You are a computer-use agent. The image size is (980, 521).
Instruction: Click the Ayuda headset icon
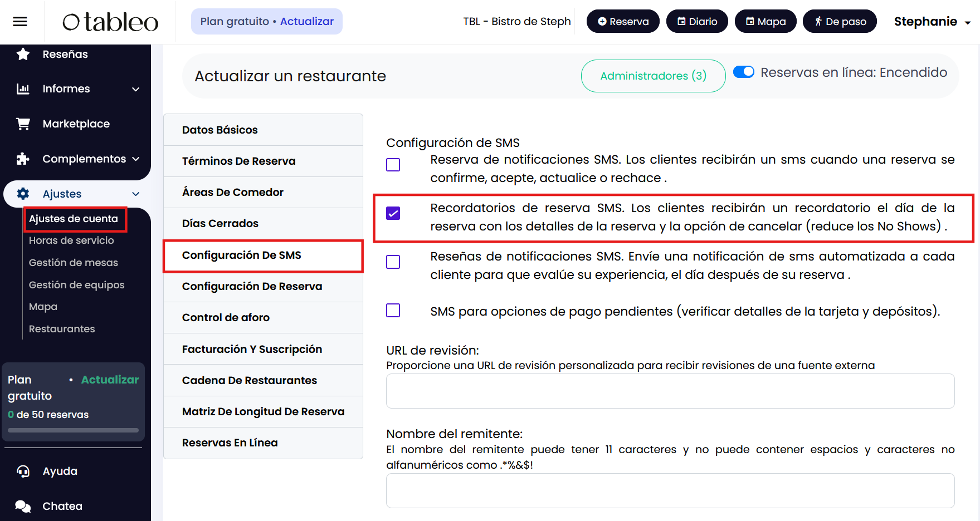pyautogui.click(x=23, y=471)
